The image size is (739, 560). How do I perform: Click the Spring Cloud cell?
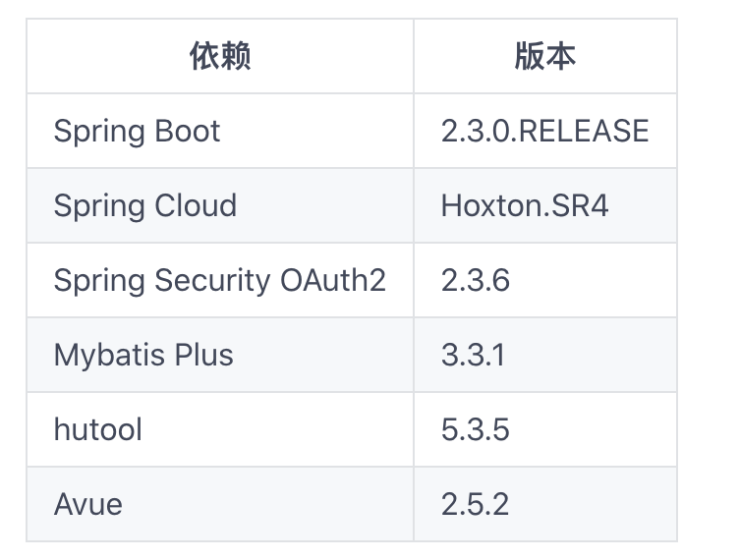coord(220,205)
